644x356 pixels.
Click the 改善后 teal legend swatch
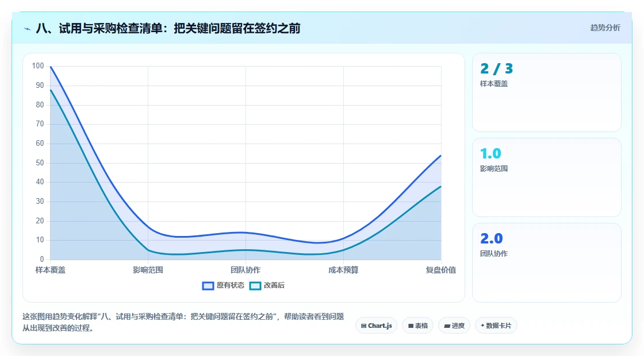coord(255,286)
